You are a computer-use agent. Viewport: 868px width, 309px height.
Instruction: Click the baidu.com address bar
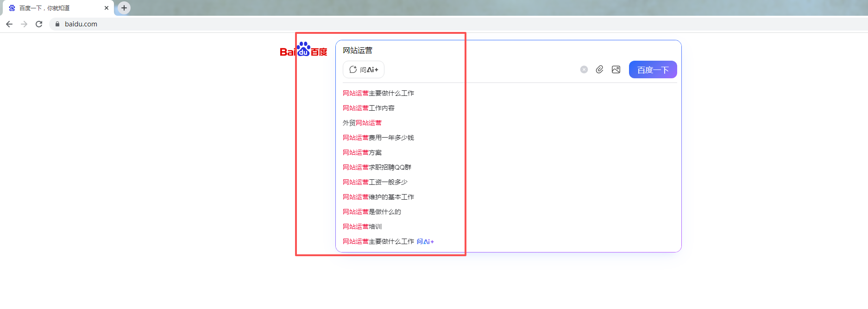point(278,24)
